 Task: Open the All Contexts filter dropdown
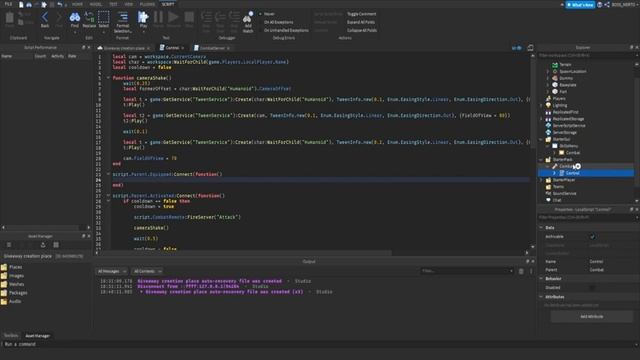click(147, 271)
